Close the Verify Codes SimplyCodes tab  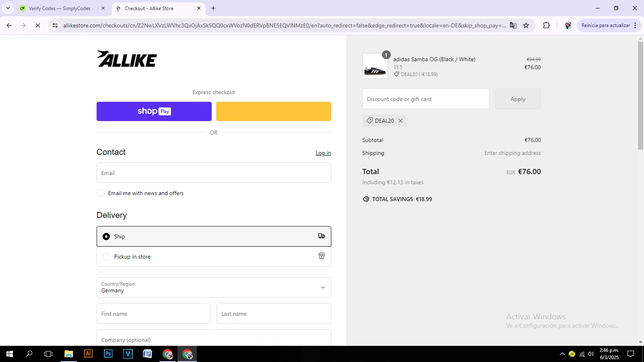pos(103,8)
